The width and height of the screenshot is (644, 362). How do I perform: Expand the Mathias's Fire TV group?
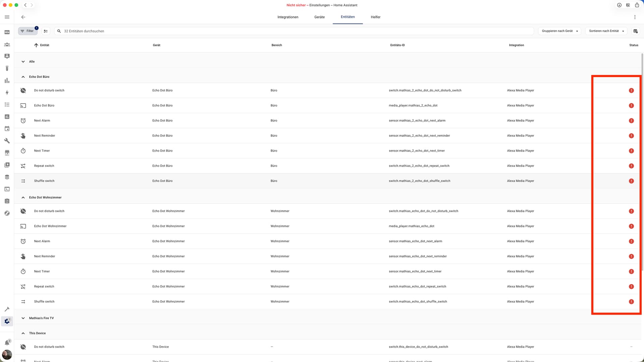23,318
